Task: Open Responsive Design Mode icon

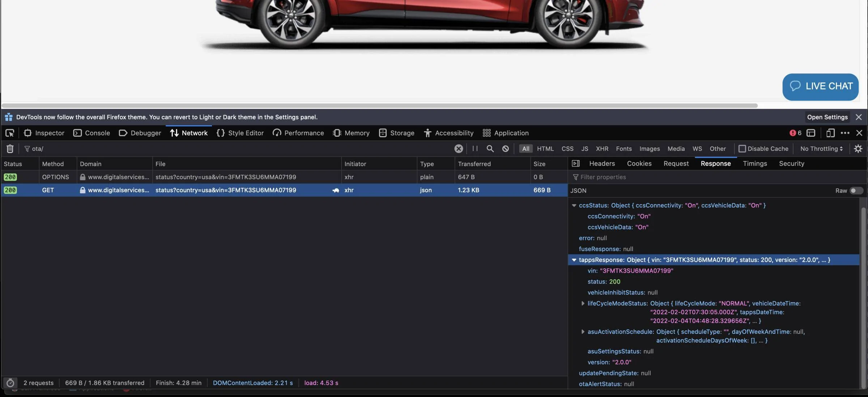Action: pos(830,133)
